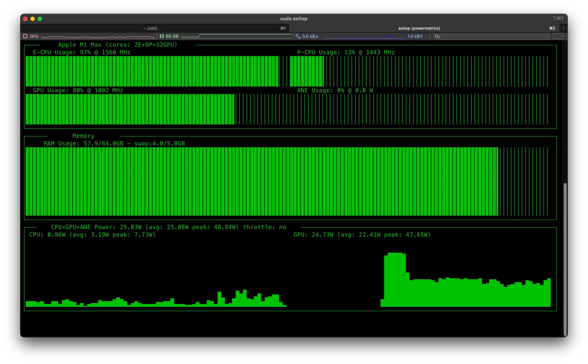Click the network throughput status icon

pos(298,36)
